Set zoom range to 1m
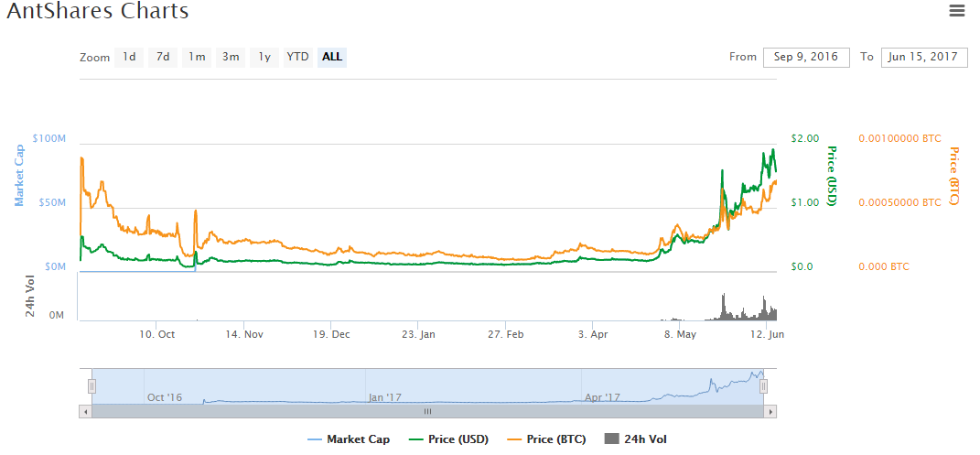Screen dimensions: 980x455 [x=197, y=57]
